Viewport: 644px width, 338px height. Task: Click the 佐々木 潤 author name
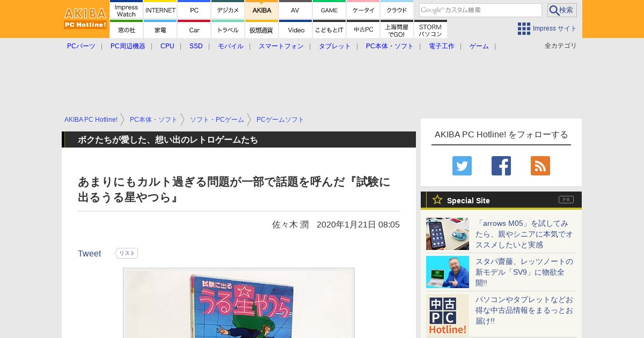290,224
